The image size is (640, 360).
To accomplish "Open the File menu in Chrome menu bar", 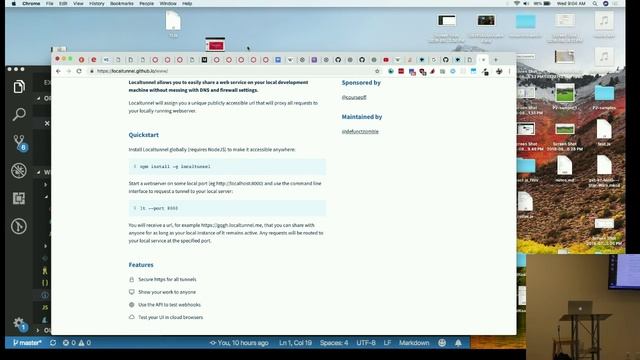I will 49,3.
